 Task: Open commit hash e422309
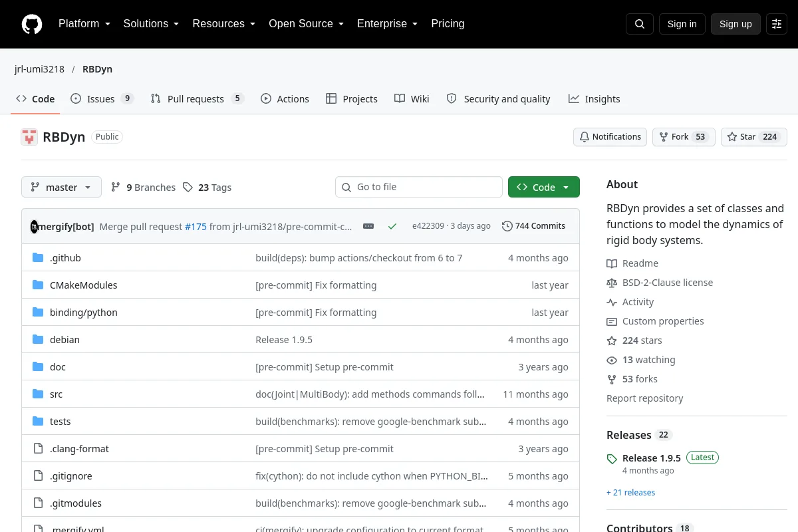click(428, 226)
